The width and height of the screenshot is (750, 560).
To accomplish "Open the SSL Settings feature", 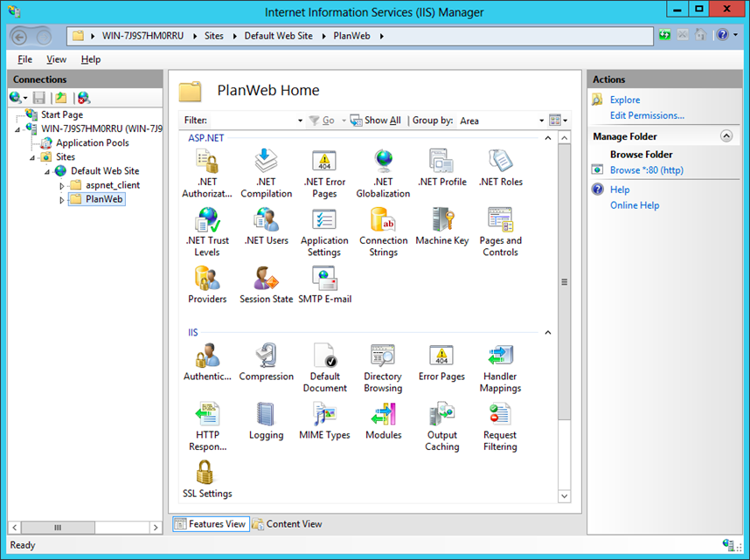I will pos(207,479).
